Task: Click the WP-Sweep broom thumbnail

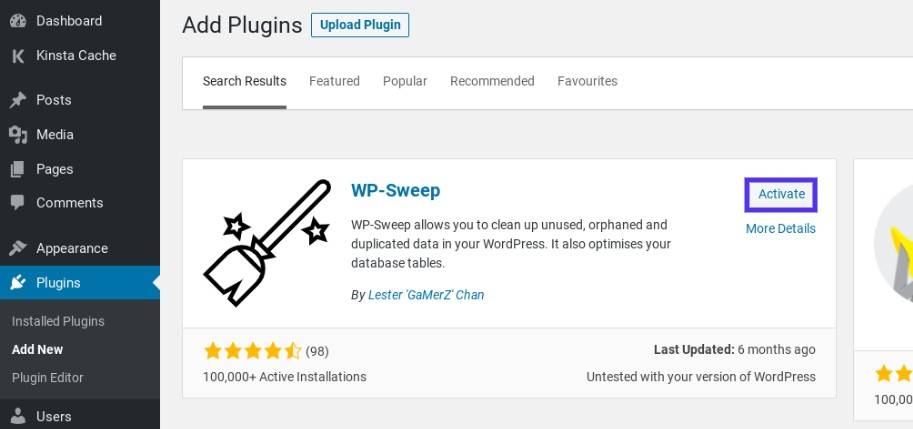Action: (x=267, y=243)
